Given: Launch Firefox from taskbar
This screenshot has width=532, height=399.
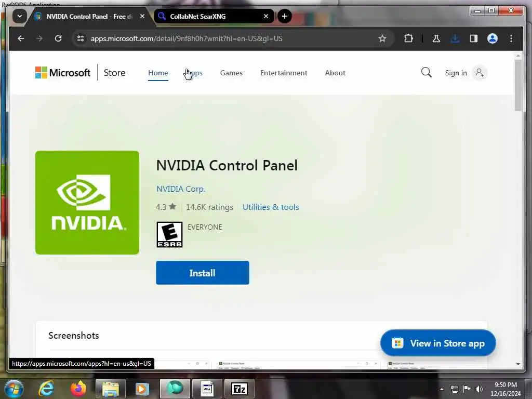Looking at the screenshot, I should coord(78,389).
